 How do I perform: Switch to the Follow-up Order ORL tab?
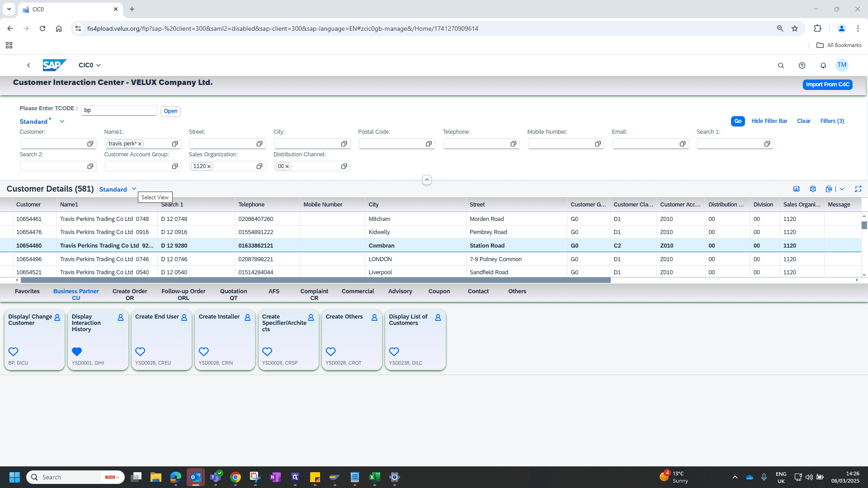coord(184,295)
